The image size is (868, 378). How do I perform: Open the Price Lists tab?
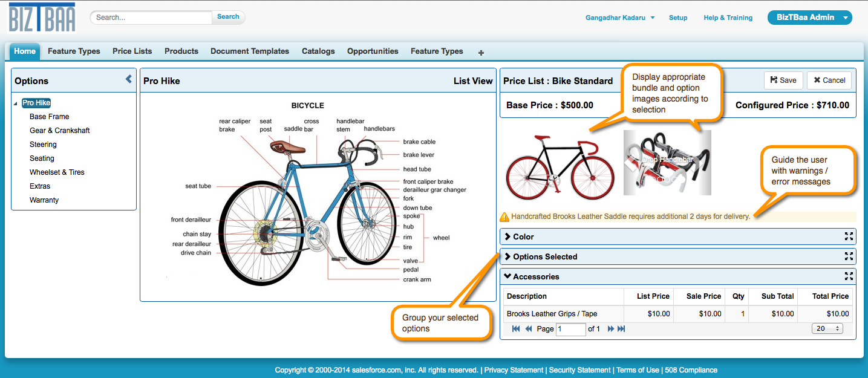132,51
